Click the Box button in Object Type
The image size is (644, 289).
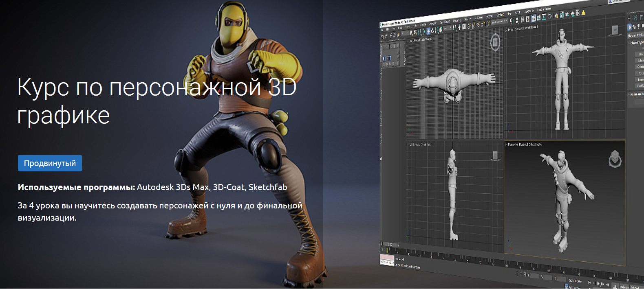pos(640,54)
